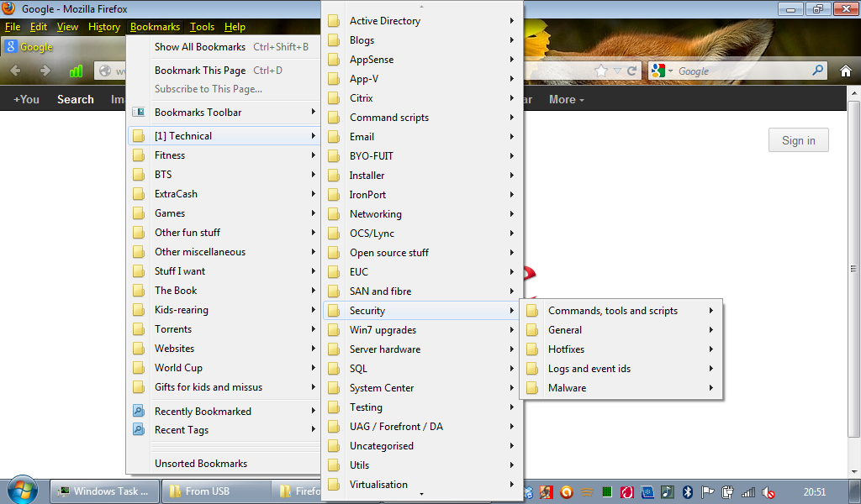Click the Home button icon
This screenshot has width=861, height=504.
tap(846, 71)
